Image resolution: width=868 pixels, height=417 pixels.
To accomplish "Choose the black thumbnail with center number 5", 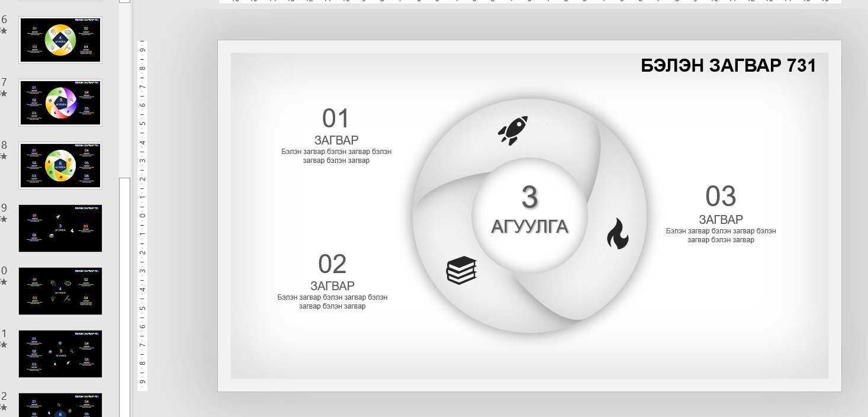I will [60, 354].
